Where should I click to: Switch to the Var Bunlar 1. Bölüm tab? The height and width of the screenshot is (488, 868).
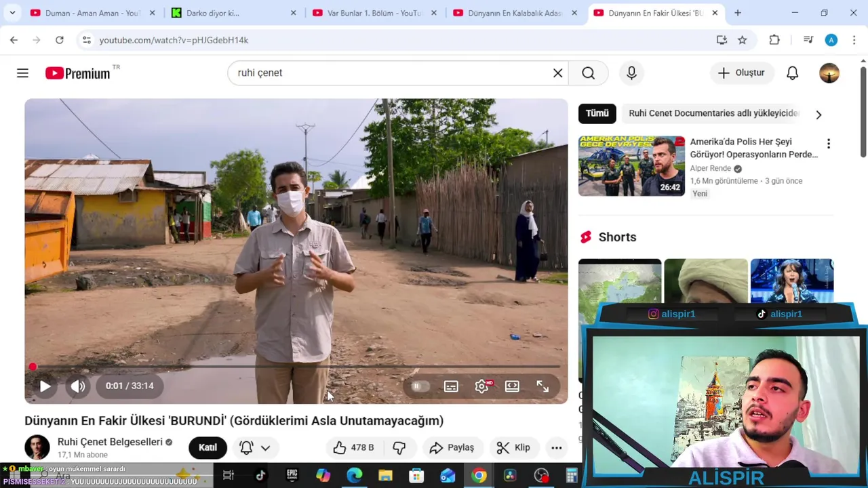click(x=374, y=13)
